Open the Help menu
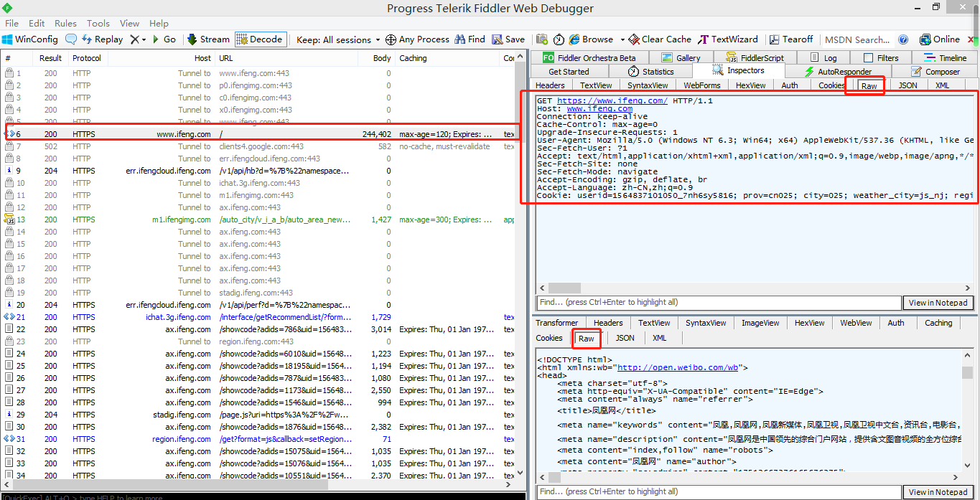Screen dimensions: 980x500 pos(159,23)
